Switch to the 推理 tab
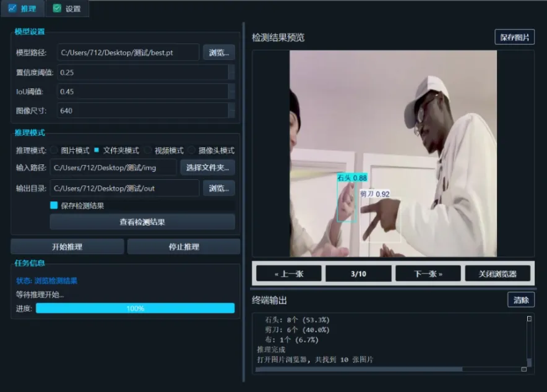This screenshot has height=392, width=547. pos(22,9)
